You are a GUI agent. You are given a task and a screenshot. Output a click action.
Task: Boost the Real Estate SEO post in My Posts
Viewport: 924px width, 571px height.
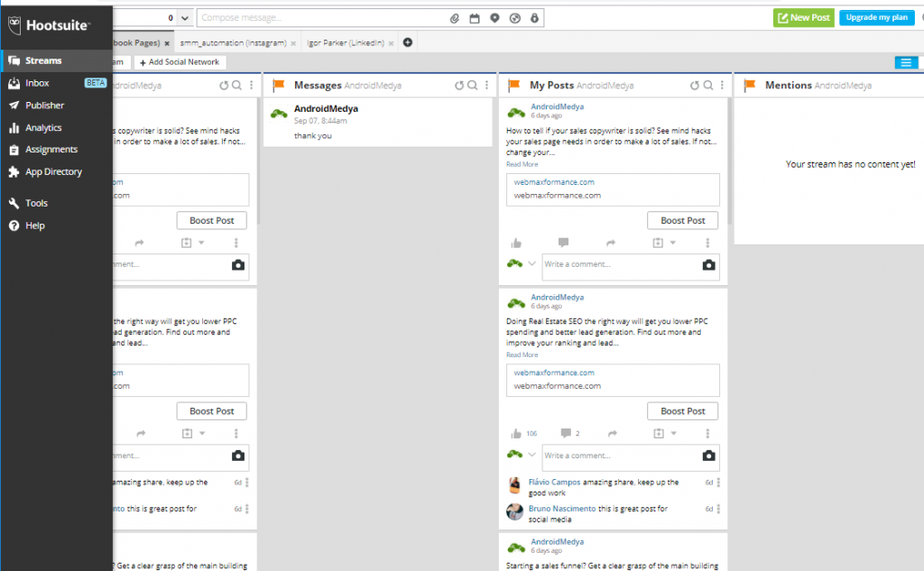point(682,411)
